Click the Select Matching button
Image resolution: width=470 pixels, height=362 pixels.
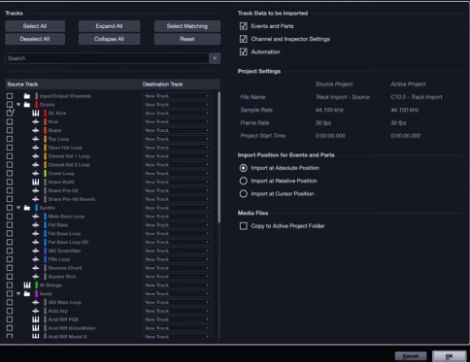click(187, 26)
